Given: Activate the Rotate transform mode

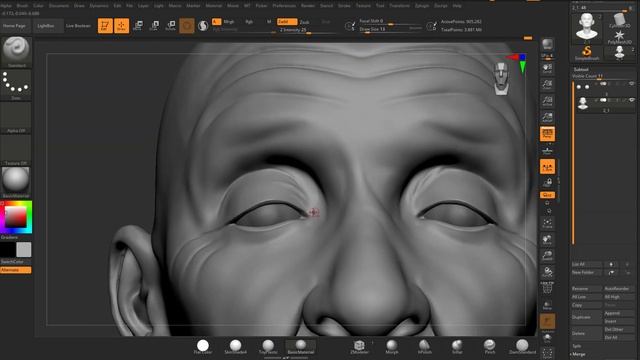Looking at the screenshot, I should [171, 26].
